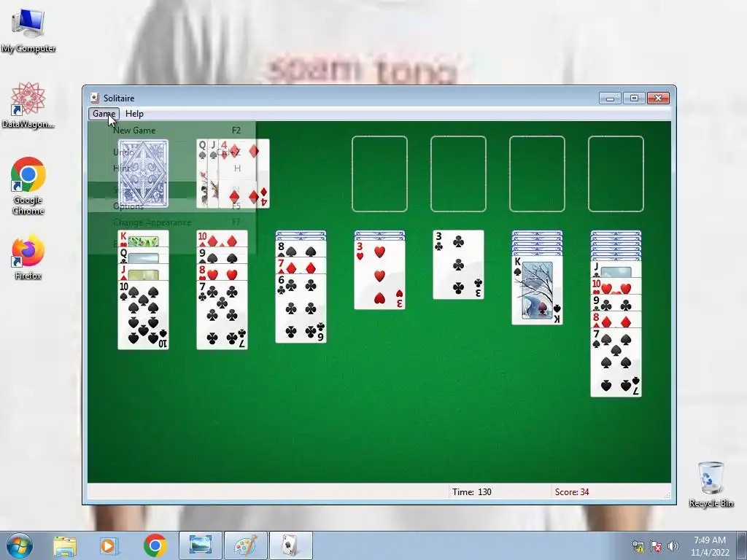Select the 4 of diamonds in the waste pile
Viewport: 747px width, 560px height.
(x=244, y=174)
